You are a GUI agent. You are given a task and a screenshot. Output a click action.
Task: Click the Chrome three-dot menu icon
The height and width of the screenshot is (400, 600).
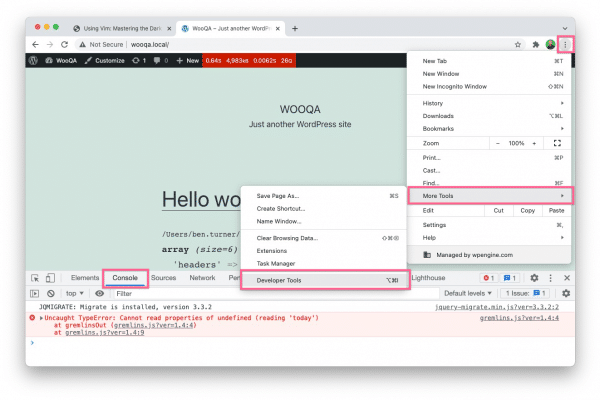coord(565,44)
